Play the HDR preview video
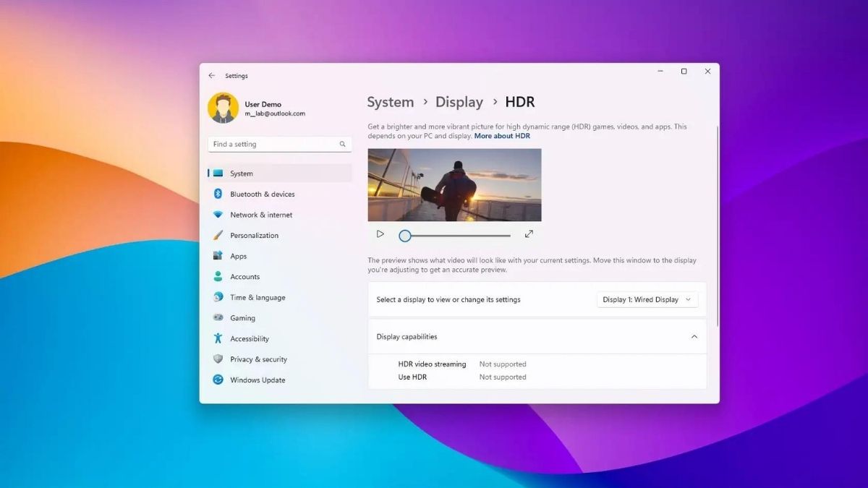Screen dimensions: 868x488 click(380, 234)
